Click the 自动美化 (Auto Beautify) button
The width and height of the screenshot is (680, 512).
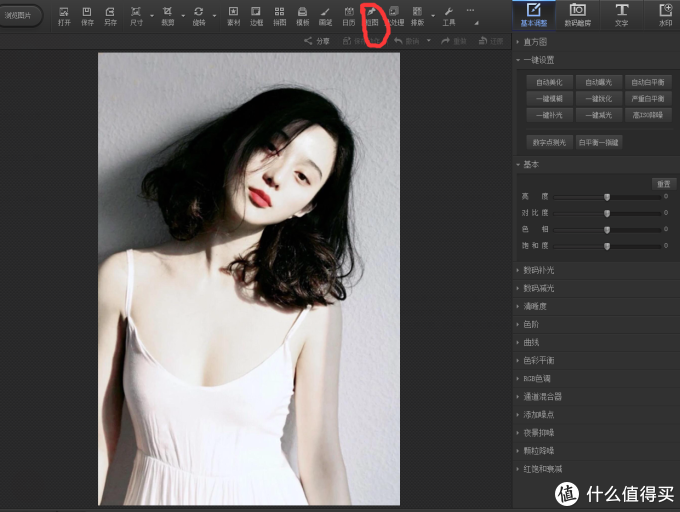549,82
